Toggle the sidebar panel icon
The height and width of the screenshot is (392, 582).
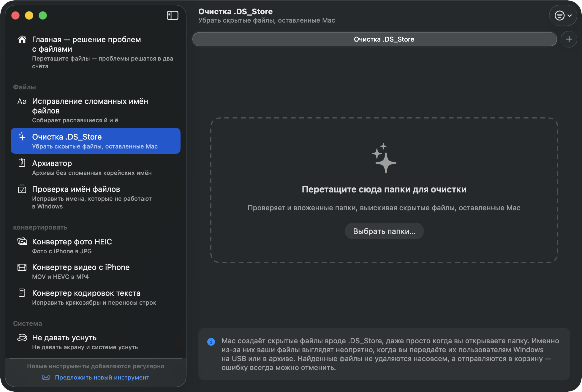pos(173,15)
